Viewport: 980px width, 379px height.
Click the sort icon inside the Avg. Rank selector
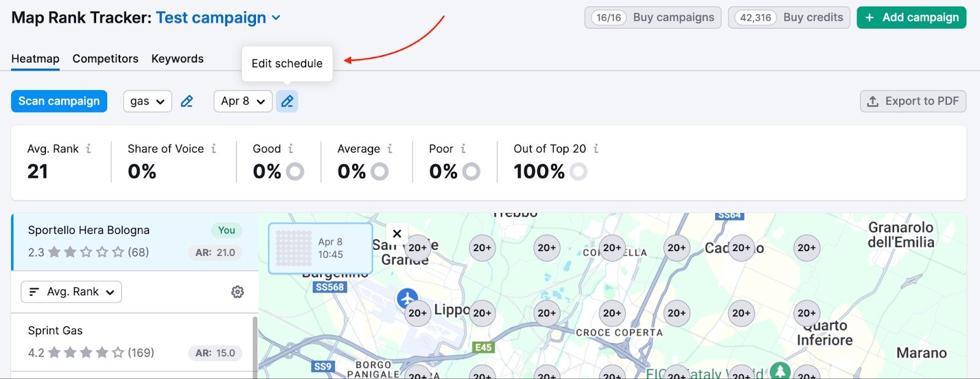(34, 292)
